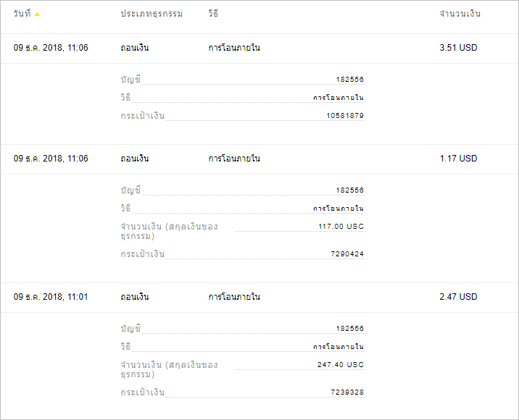The image size is (519, 420).
Task: Collapse the 2.47 USD transaction row
Action: 259,298
